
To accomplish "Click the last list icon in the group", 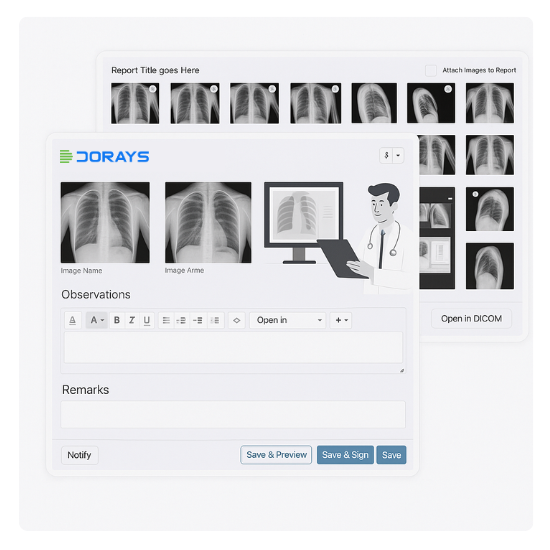I will [215, 320].
